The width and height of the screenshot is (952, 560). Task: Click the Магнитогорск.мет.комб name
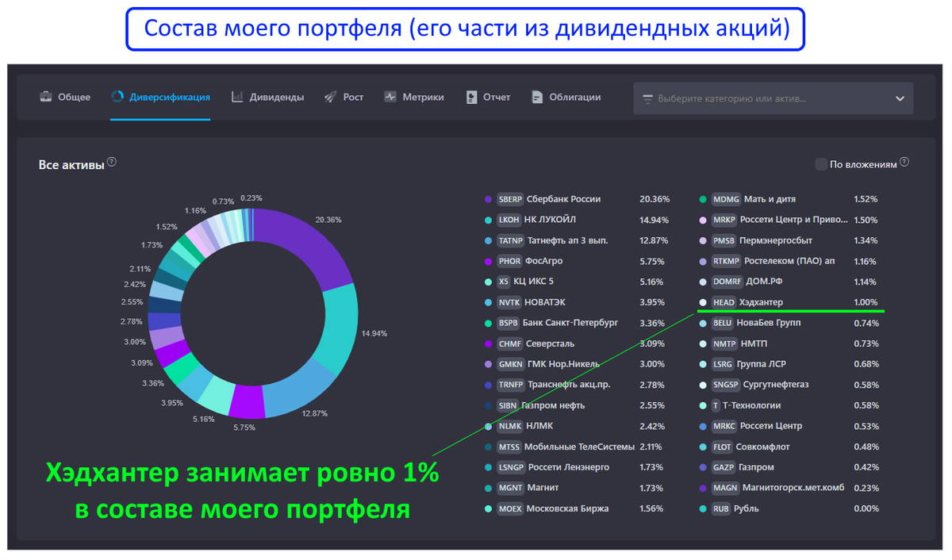click(x=793, y=488)
